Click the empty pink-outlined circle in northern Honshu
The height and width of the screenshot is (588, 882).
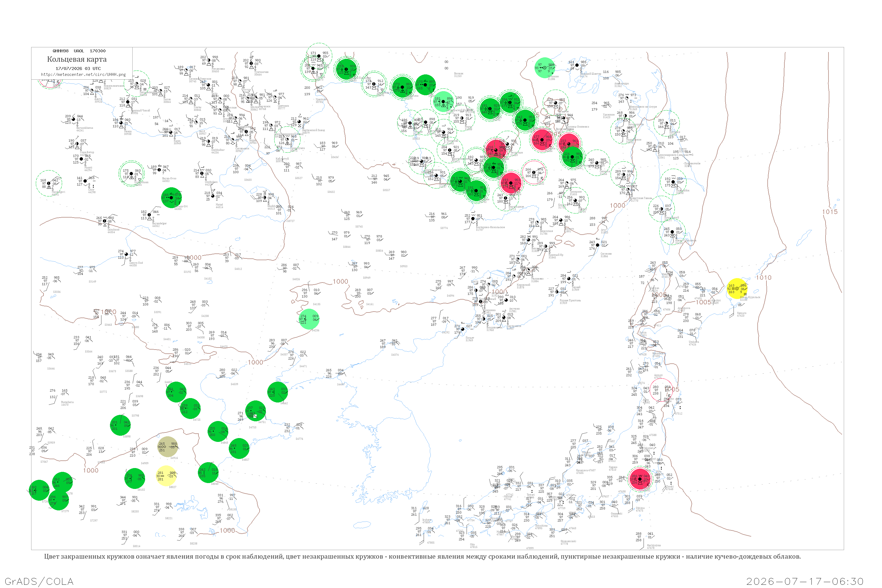click(661, 390)
